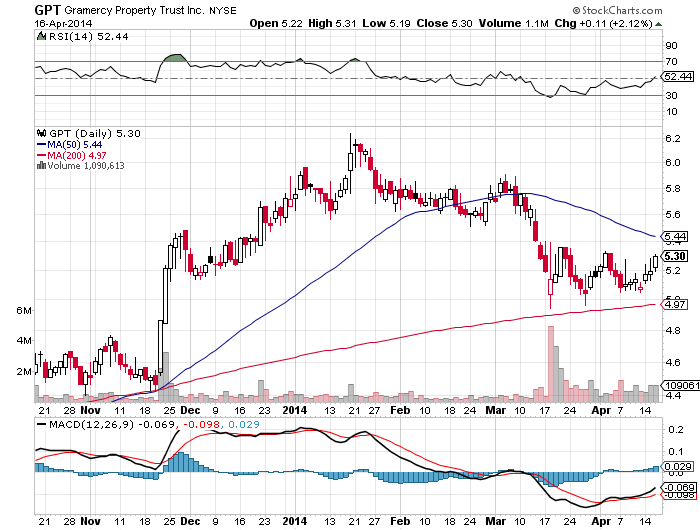
Task: Click the 6.2 price axis label
Action: (x=673, y=138)
